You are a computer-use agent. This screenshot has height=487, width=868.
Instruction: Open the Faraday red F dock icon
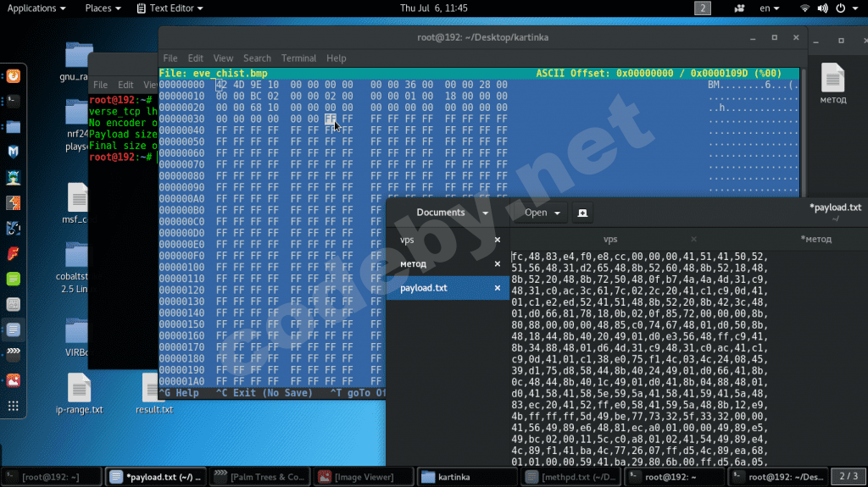point(14,253)
